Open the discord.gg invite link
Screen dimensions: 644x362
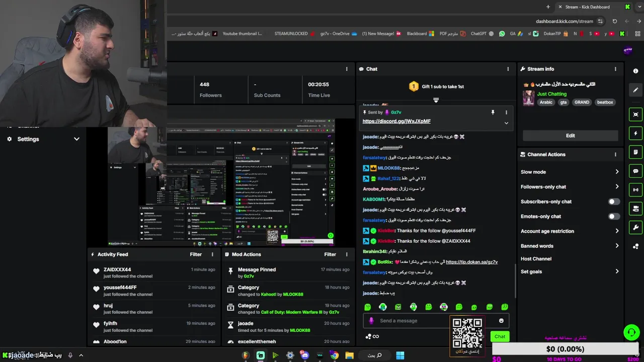pos(396,121)
